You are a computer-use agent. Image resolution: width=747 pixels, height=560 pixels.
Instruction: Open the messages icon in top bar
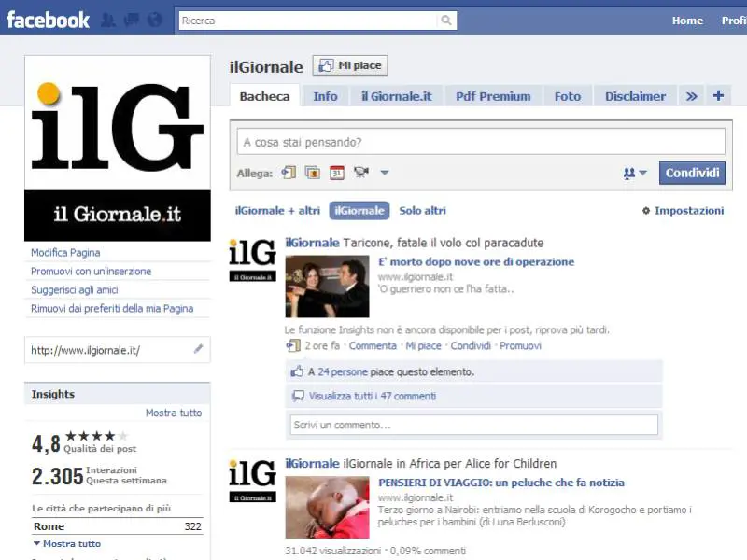(x=132, y=20)
